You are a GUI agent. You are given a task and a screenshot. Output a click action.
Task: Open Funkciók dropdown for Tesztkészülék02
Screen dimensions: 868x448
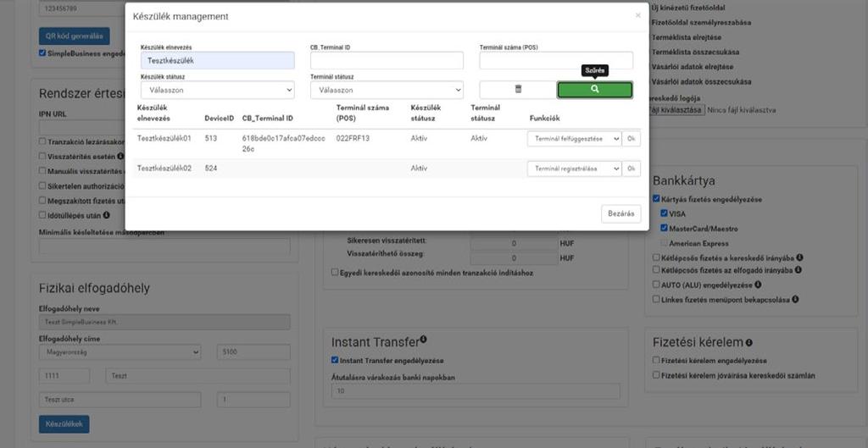574,169
